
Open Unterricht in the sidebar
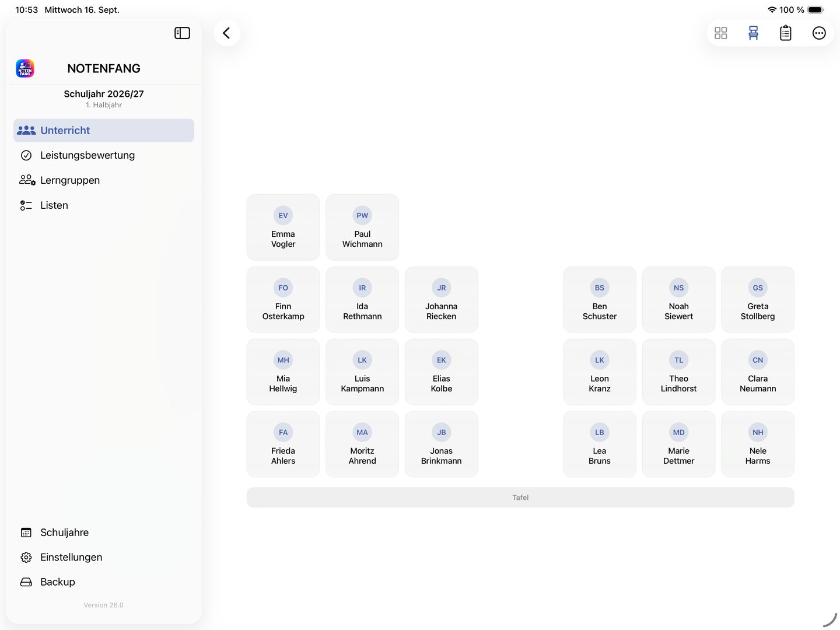click(x=104, y=131)
